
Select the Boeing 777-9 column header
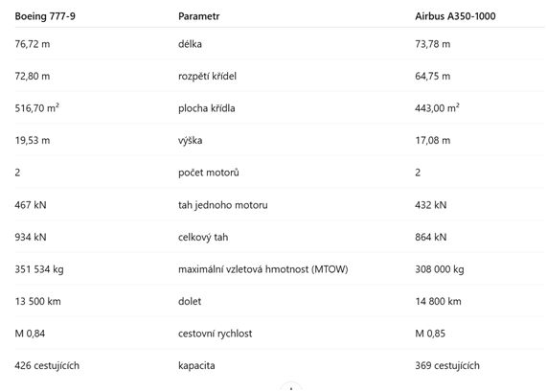[x=45, y=16]
